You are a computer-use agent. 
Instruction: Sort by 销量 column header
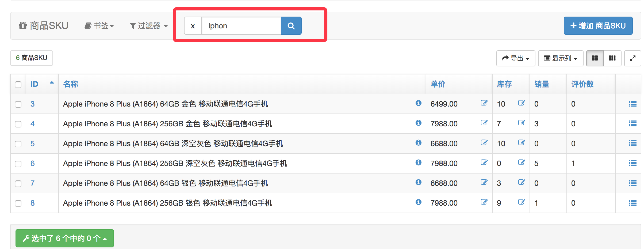[x=542, y=84]
